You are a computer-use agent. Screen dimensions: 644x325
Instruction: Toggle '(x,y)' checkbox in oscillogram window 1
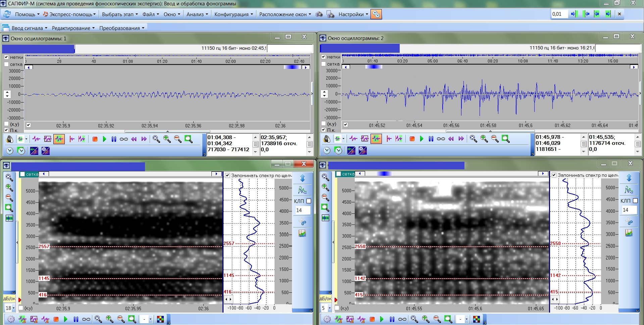[6, 124]
